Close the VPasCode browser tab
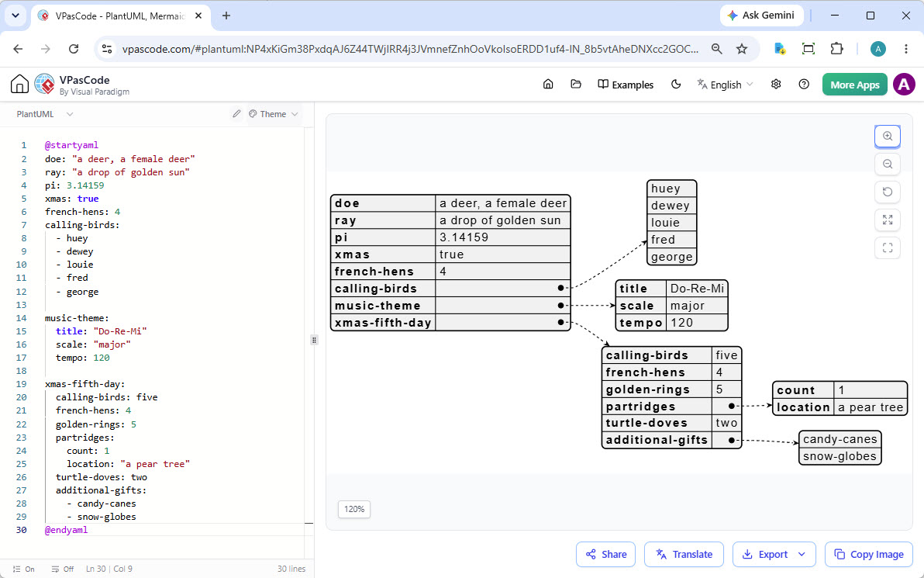This screenshot has width=924, height=578. (198, 16)
